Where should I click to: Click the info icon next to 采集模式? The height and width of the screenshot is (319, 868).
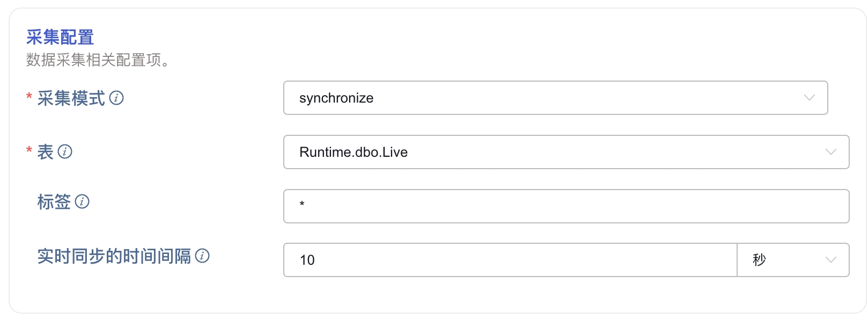(116, 98)
